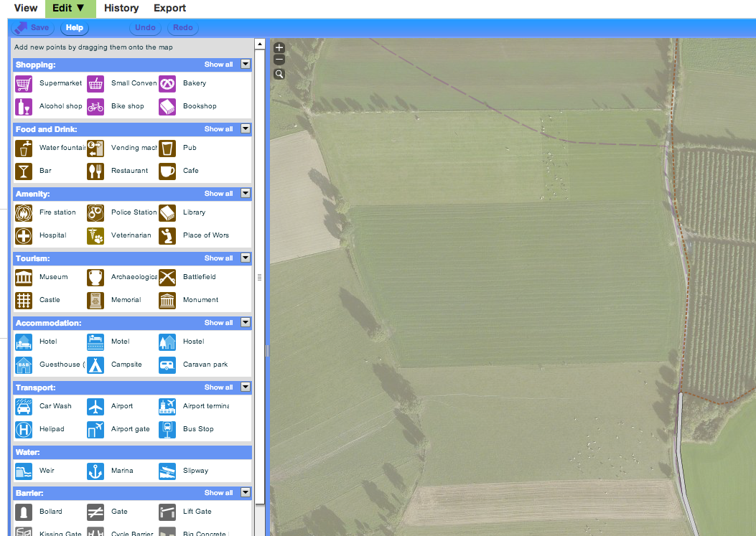This screenshot has width=756, height=536.
Task: Collapse the Amenity category arrow
Action: pyautogui.click(x=246, y=193)
